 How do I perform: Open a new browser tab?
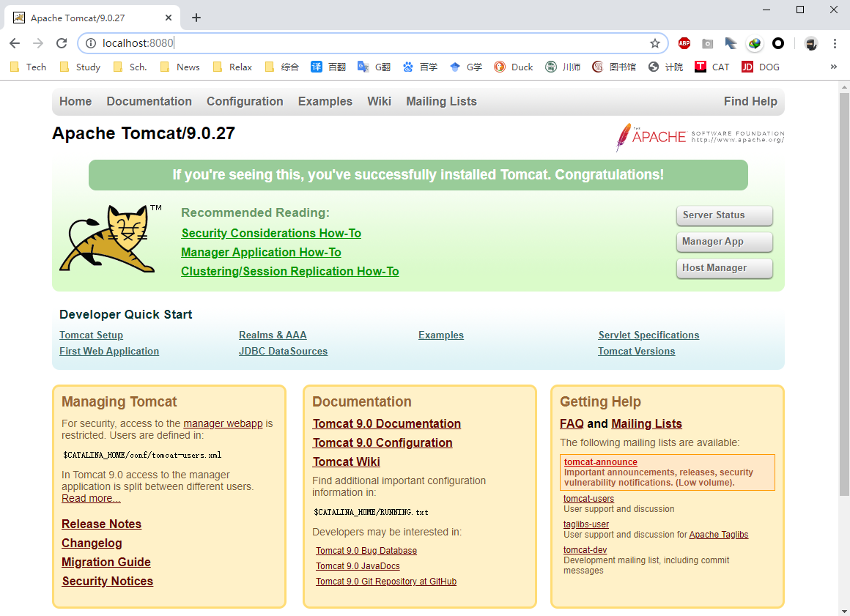pyautogui.click(x=196, y=18)
